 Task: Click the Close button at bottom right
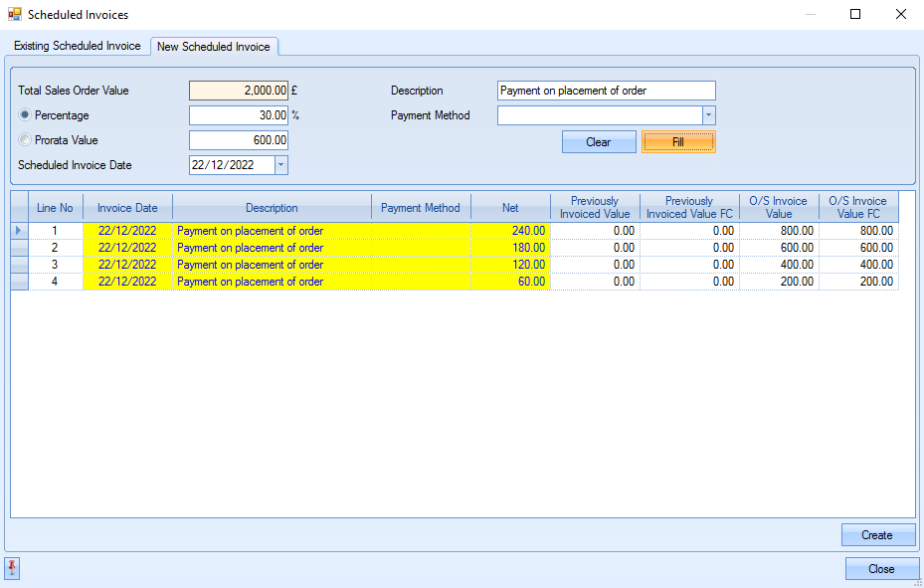(x=880, y=569)
